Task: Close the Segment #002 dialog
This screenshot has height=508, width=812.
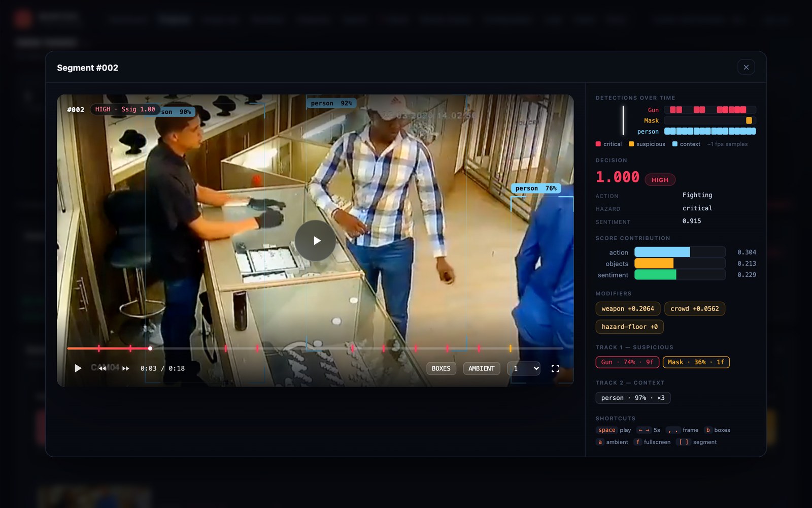Action: click(746, 67)
